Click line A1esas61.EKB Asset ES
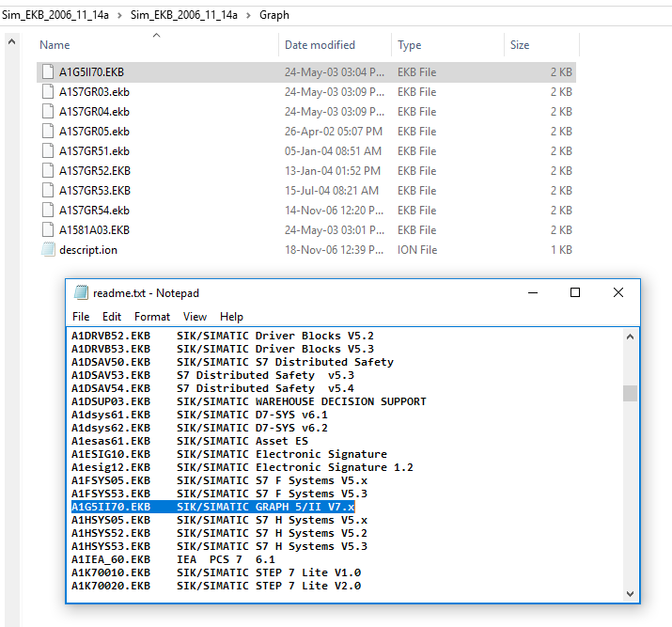The height and width of the screenshot is (627, 672). [190, 441]
